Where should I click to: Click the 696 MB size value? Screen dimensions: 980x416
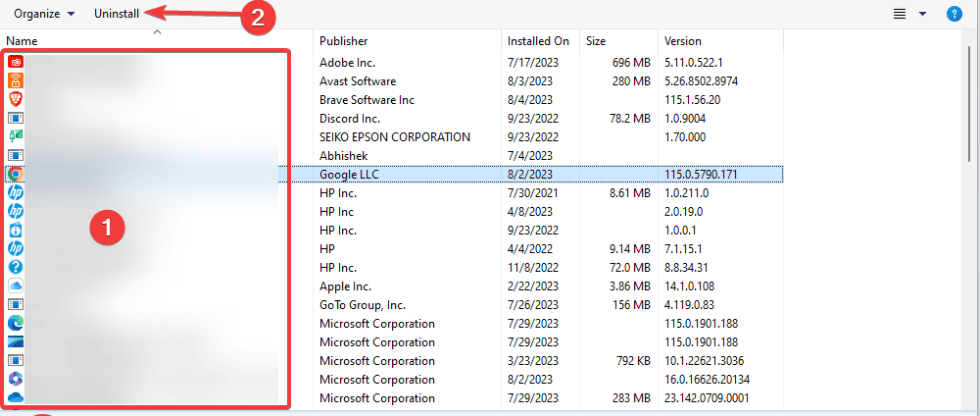(630, 63)
